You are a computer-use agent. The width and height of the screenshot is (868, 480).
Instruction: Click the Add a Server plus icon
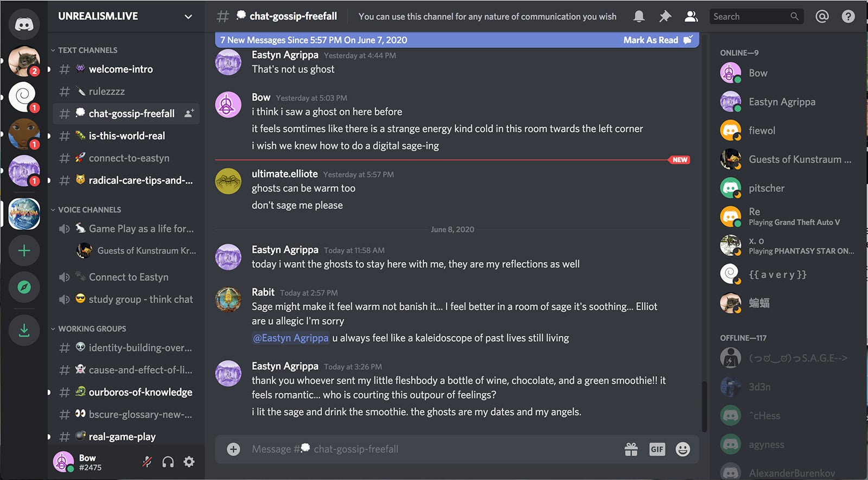[x=24, y=251]
